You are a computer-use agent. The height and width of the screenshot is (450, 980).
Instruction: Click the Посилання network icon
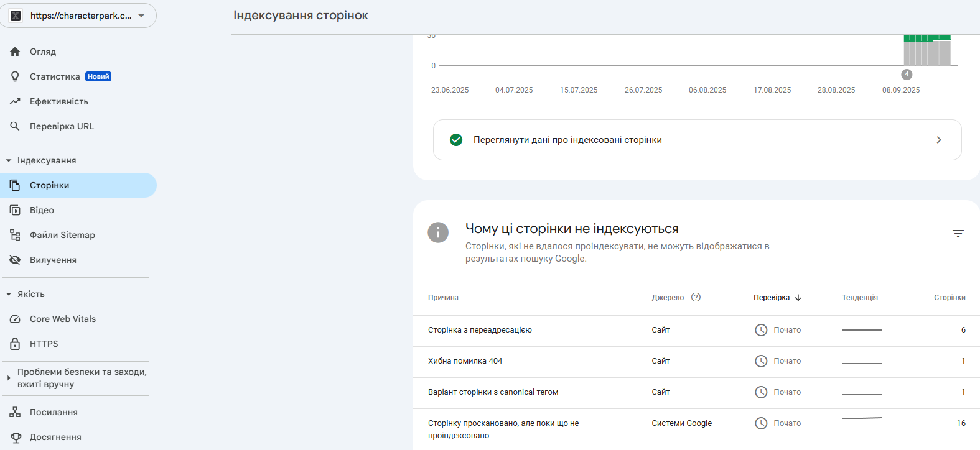pos(15,412)
